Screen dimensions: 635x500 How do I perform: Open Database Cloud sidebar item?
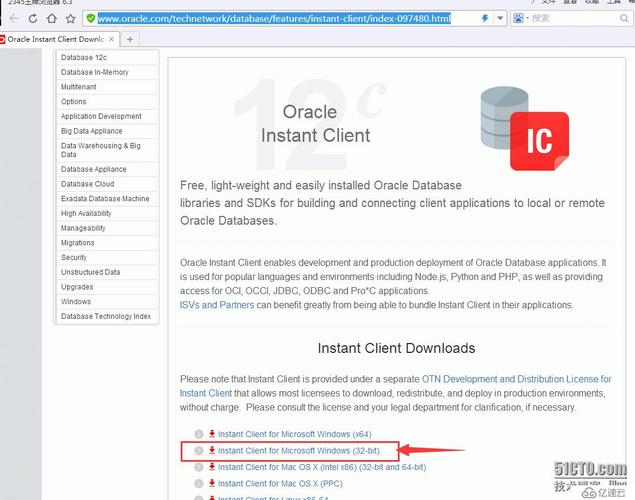pyautogui.click(x=107, y=184)
